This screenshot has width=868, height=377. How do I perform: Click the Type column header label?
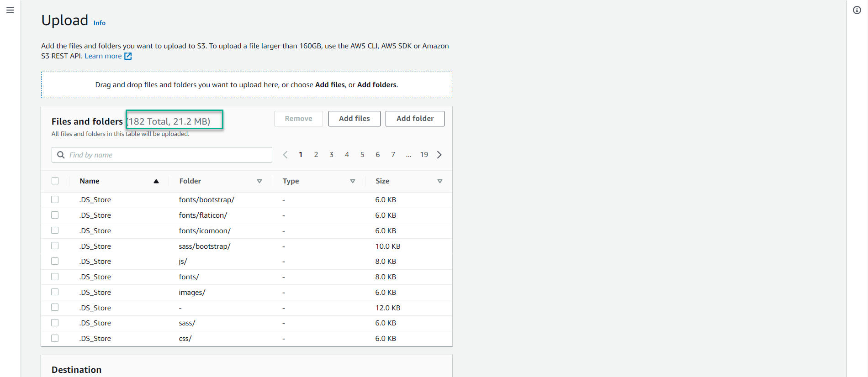point(291,181)
